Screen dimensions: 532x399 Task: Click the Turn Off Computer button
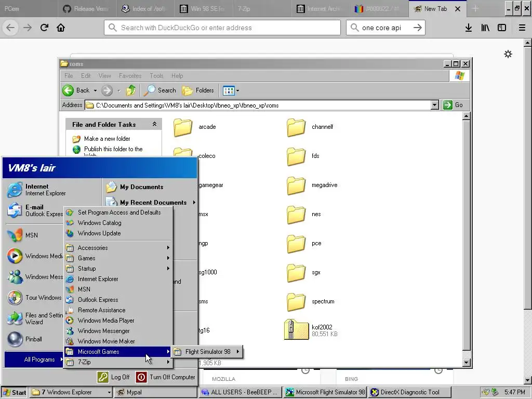(x=166, y=377)
